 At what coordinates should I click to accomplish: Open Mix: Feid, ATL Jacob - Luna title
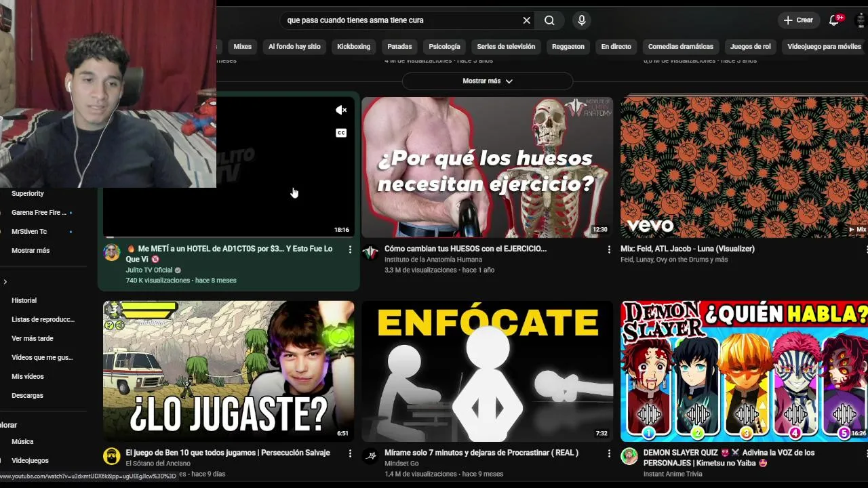688,249
